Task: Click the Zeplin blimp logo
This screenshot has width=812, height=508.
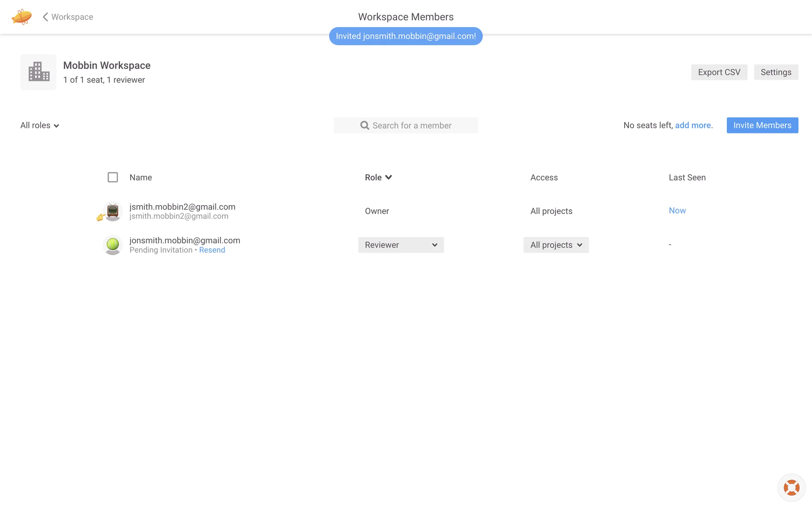Action: point(22,17)
